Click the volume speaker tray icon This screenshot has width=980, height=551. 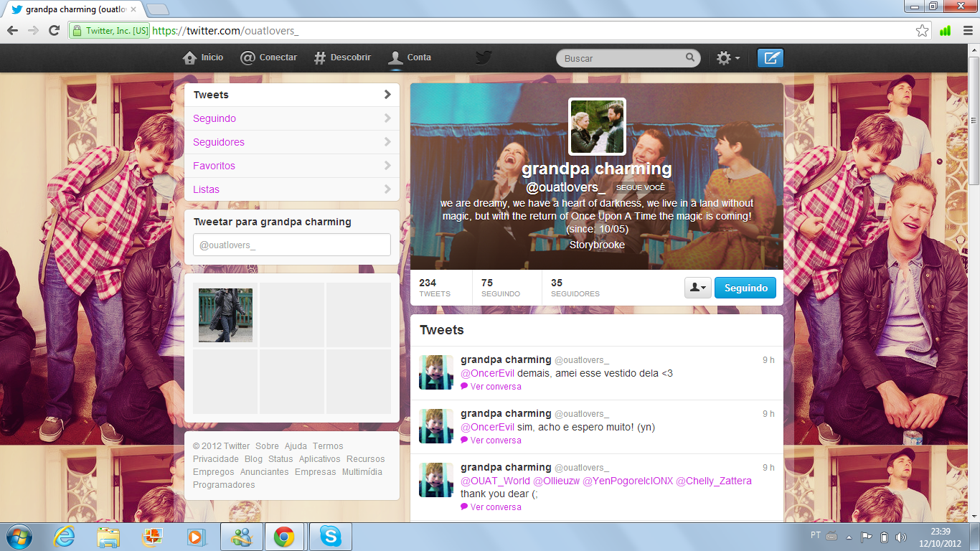pyautogui.click(x=901, y=537)
